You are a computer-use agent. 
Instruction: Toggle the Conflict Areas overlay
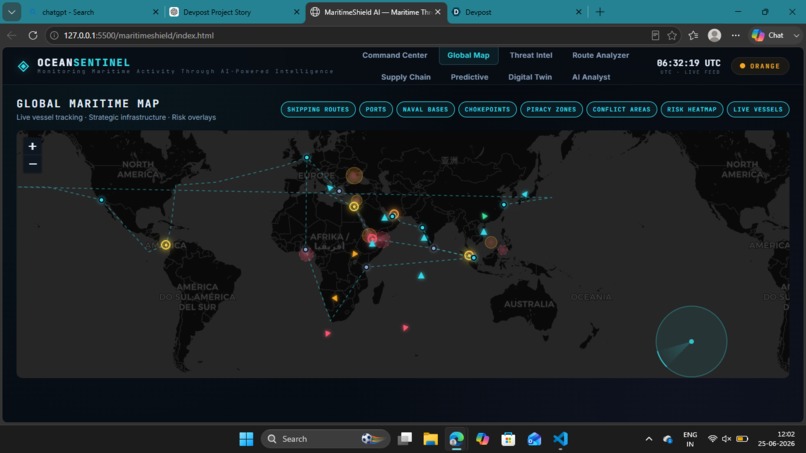click(621, 110)
